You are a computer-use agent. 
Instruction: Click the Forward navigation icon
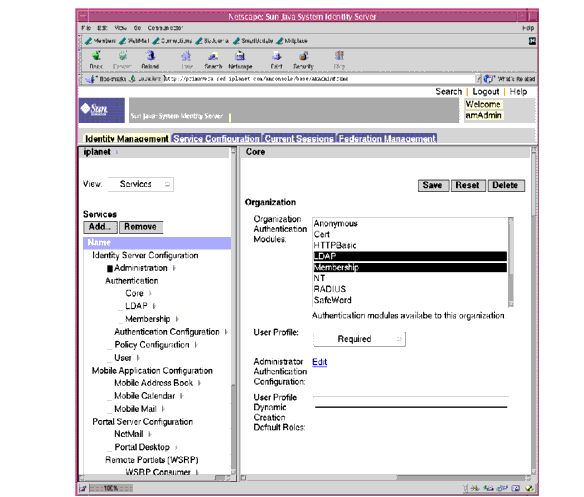[x=123, y=56]
